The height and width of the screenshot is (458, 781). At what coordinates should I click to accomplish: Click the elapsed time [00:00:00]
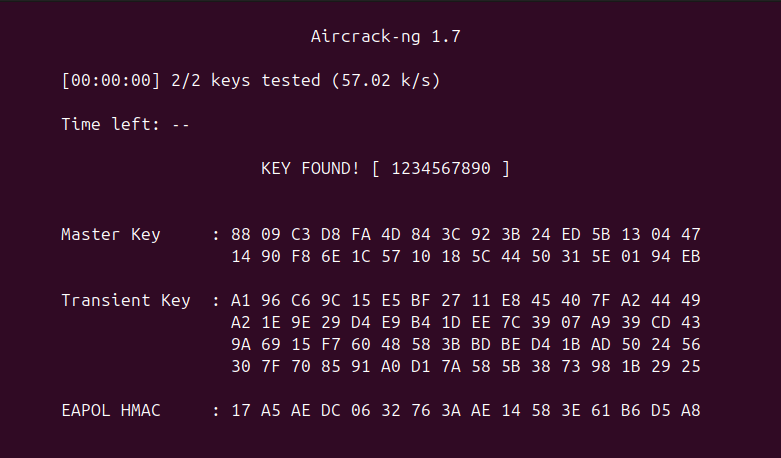pyautogui.click(x=111, y=80)
